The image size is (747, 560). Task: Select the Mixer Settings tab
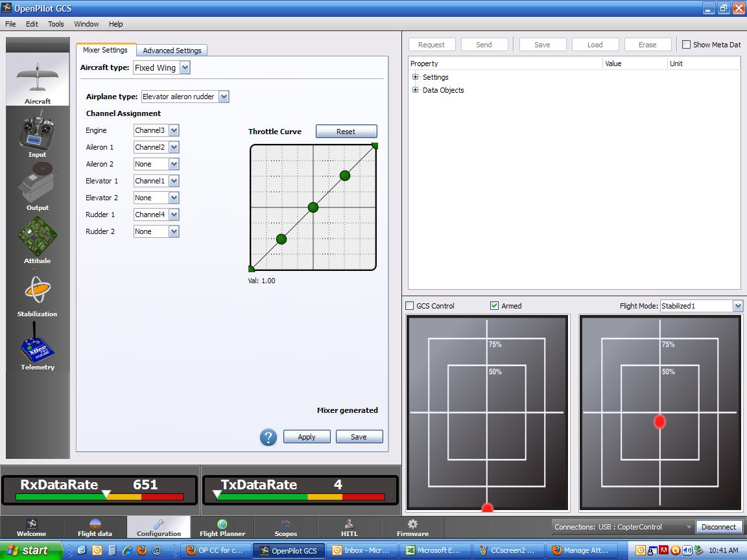[x=105, y=50]
